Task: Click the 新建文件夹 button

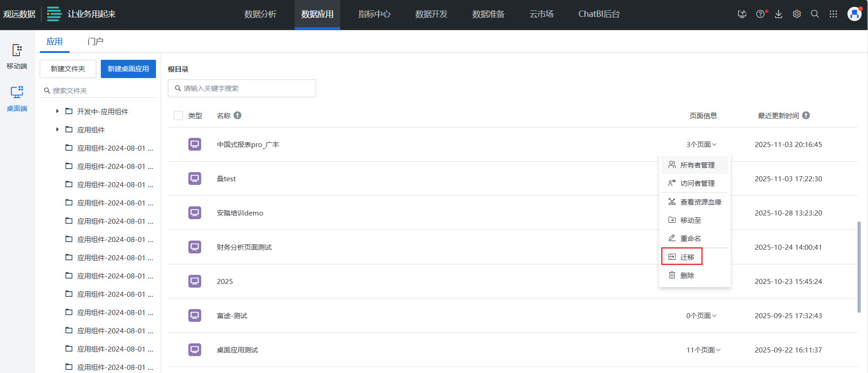Action: pos(68,69)
